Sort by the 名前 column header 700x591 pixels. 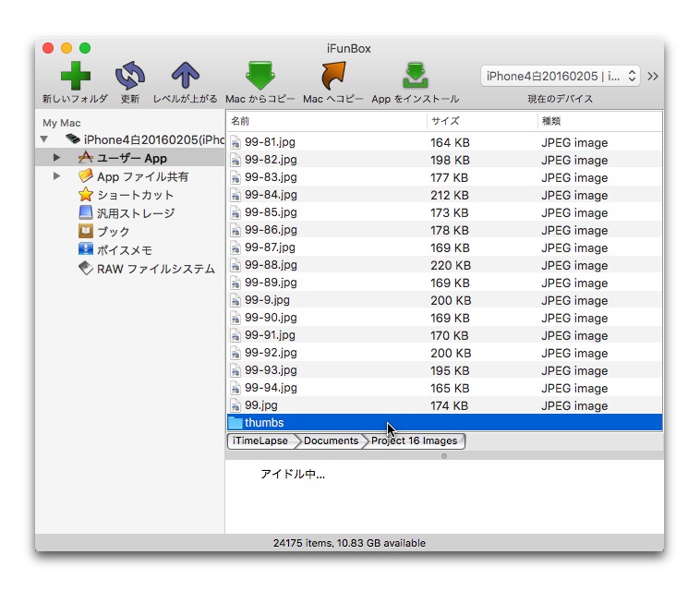(x=326, y=121)
